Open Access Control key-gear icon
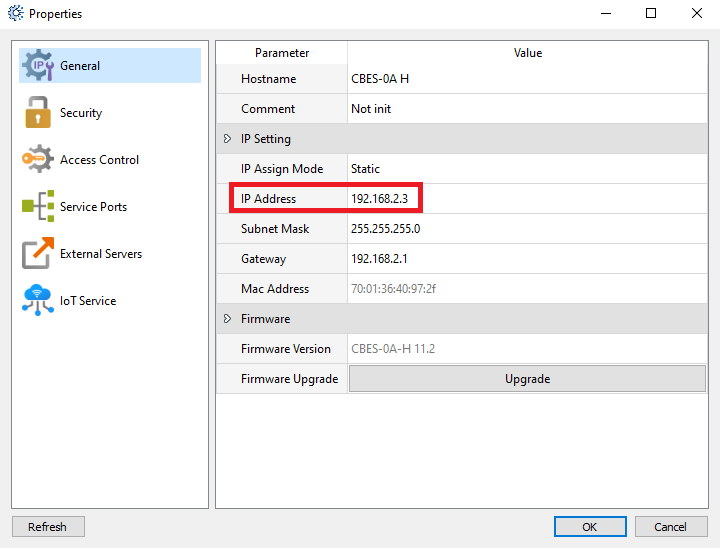720x548 pixels. (x=38, y=159)
